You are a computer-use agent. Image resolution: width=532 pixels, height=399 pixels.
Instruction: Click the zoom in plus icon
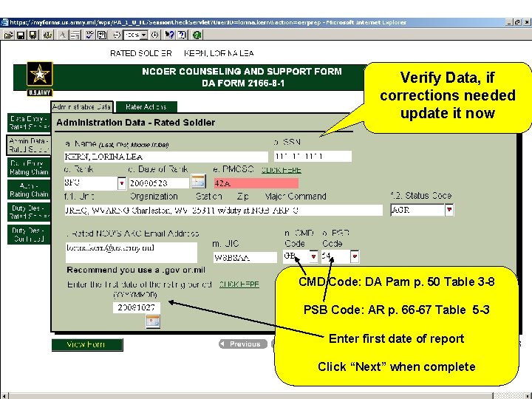pos(154,35)
